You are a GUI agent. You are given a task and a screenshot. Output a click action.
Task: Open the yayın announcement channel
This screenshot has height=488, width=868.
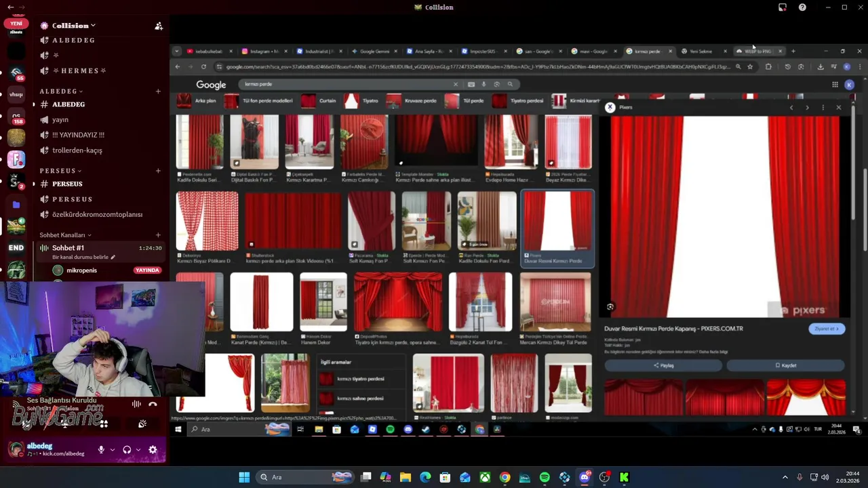pos(99,119)
